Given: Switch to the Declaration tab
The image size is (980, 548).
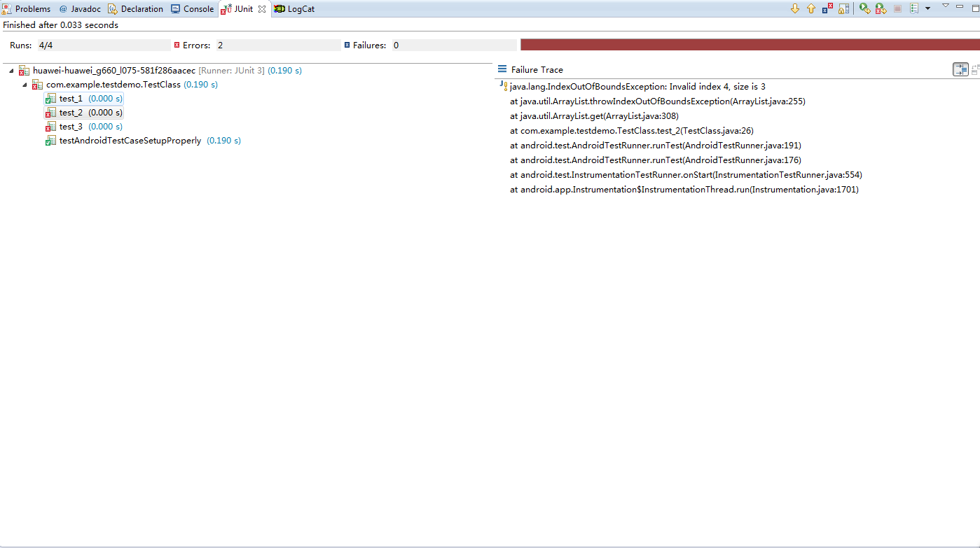Looking at the screenshot, I should point(135,9).
